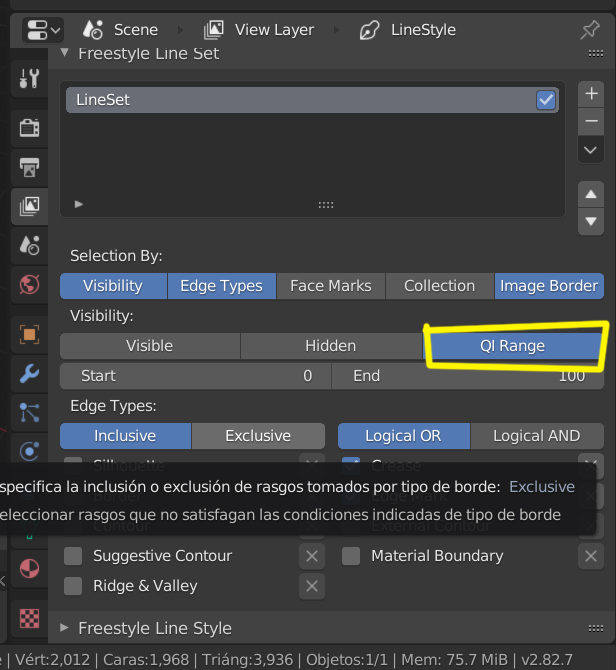Open the Modifiers properties tab
Image resolution: width=616 pixels, height=670 pixels.
coord(29,374)
